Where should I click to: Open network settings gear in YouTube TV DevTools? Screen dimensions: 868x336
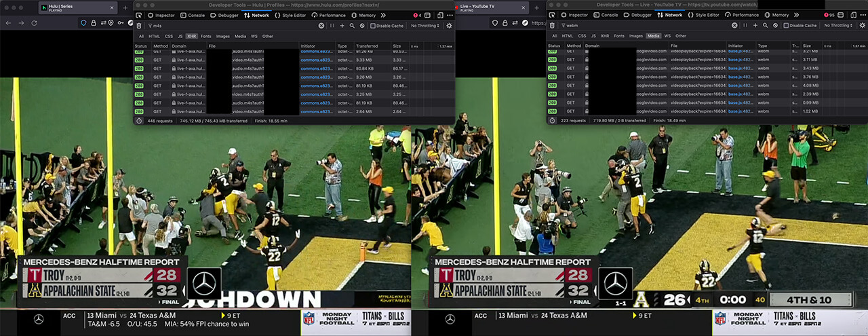pos(862,26)
